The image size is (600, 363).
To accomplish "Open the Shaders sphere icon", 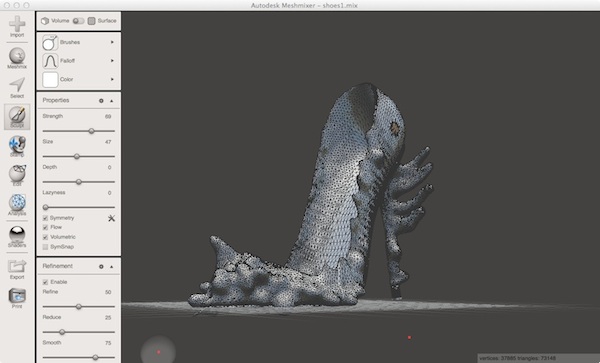I will pos(17,234).
